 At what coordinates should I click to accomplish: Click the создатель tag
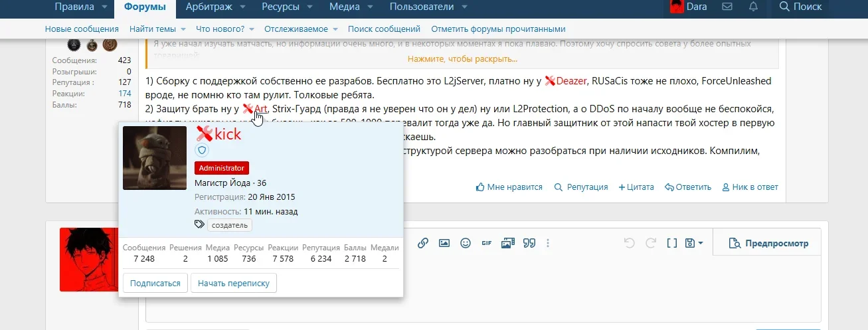coord(230,225)
